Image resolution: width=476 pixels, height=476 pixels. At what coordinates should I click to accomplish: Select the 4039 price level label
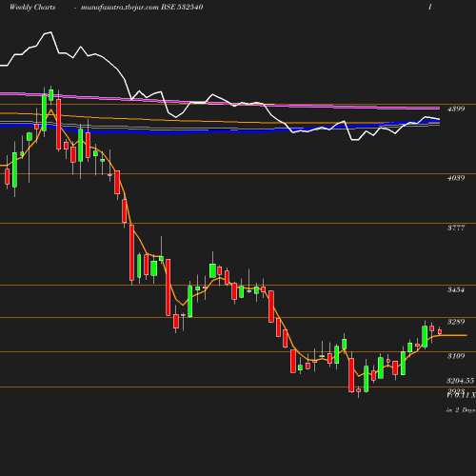[x=456, y=178]
